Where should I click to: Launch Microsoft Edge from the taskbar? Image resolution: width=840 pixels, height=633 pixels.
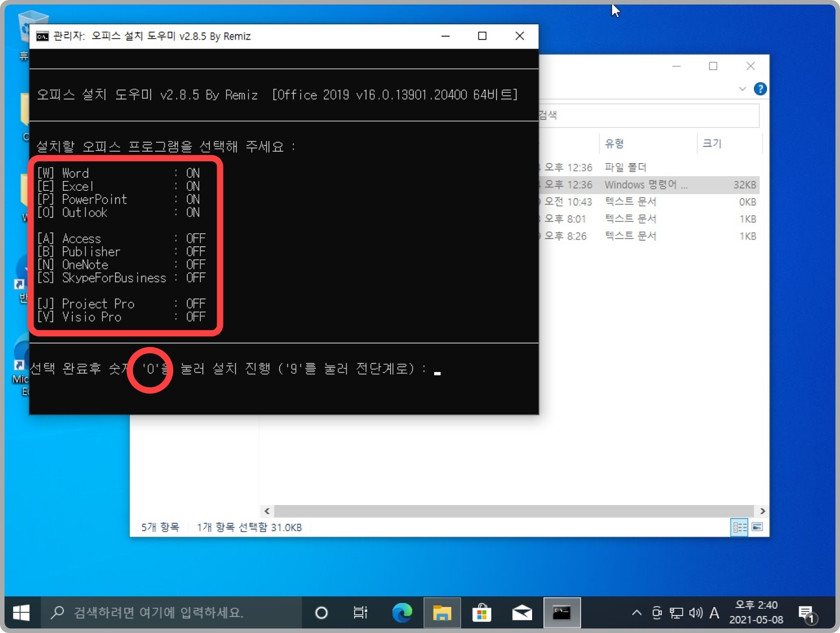[x=402, y=613]
